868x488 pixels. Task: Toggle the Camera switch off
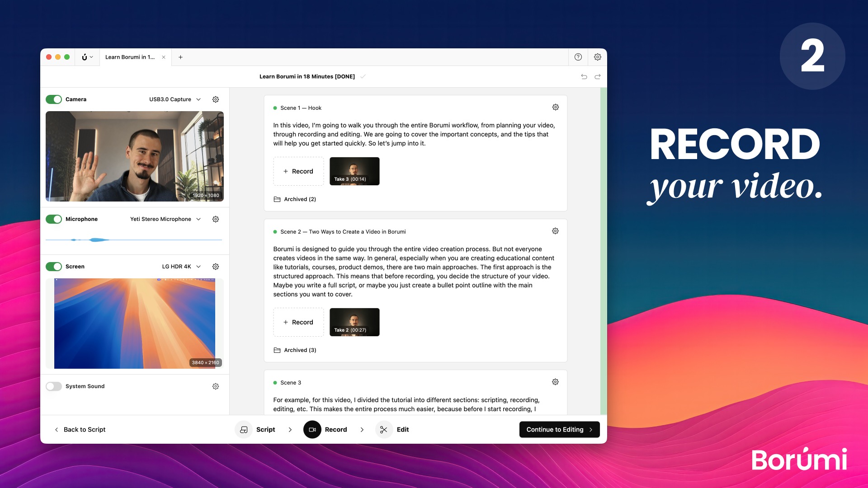tap(54, 99)
